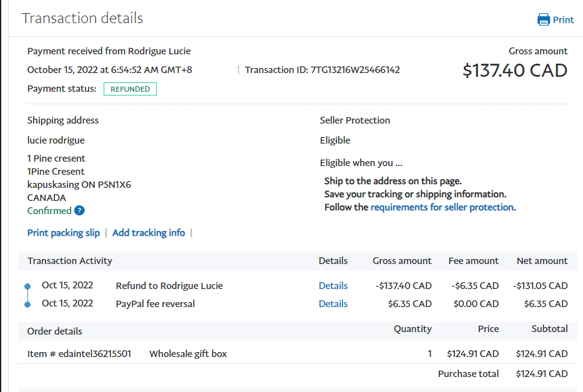Open requirements for seller protection link

click(442, 207)
